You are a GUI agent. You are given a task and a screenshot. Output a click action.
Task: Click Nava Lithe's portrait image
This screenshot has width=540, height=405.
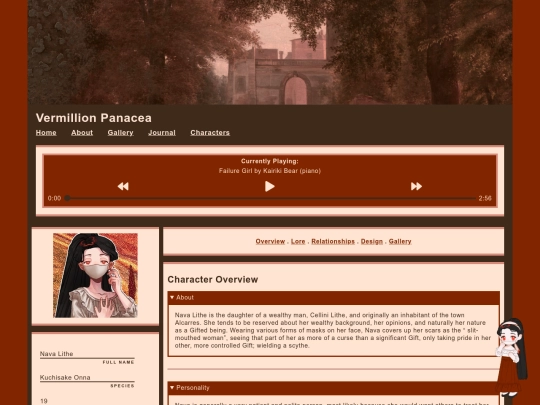click(95, 276)
